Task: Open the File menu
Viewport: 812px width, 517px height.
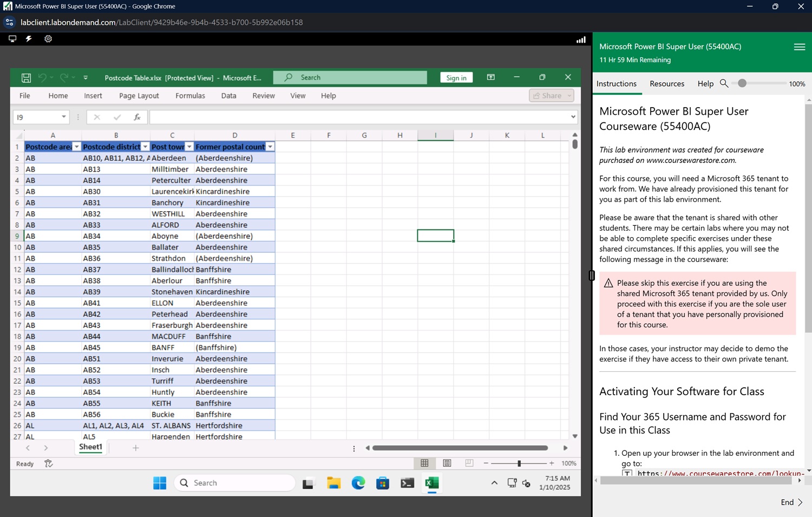Action: (x=25, y=95)
